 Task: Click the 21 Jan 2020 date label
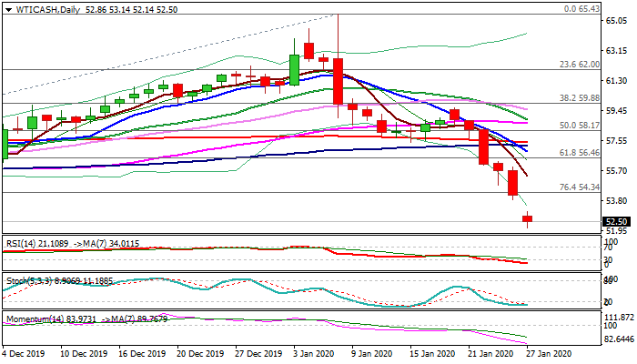490,353
